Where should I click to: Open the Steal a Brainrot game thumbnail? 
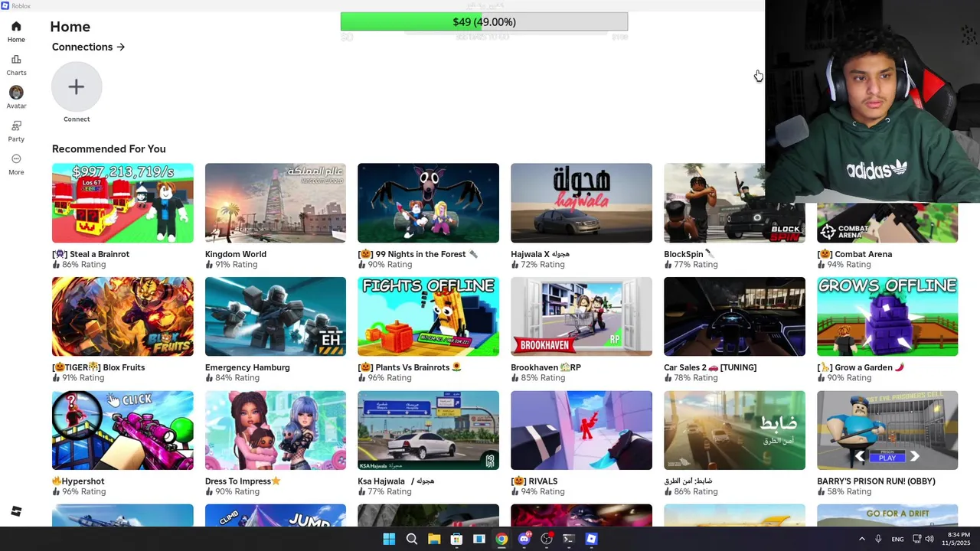[122, 203]
